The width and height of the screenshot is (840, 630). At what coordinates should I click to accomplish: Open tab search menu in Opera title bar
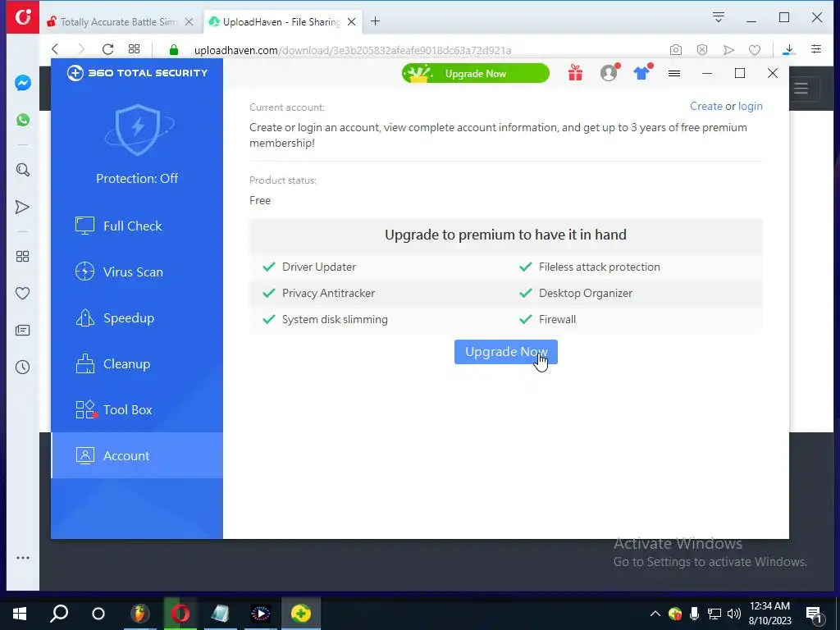click(719, 17)
